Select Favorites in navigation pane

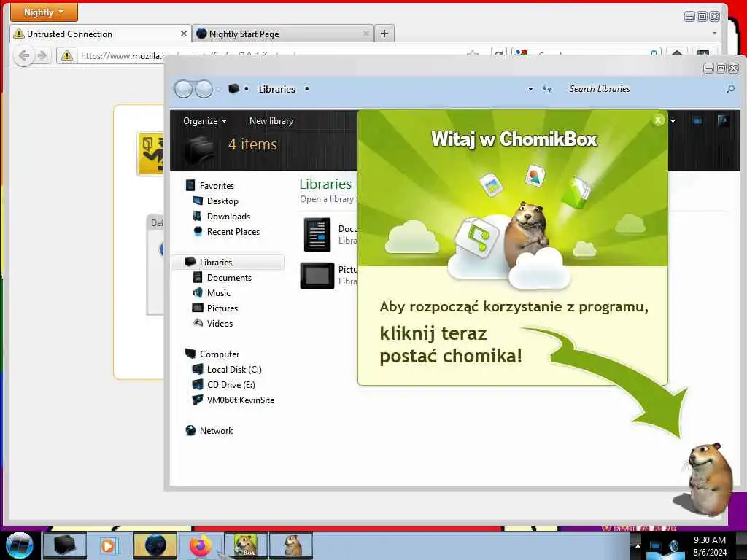point(209,186)
